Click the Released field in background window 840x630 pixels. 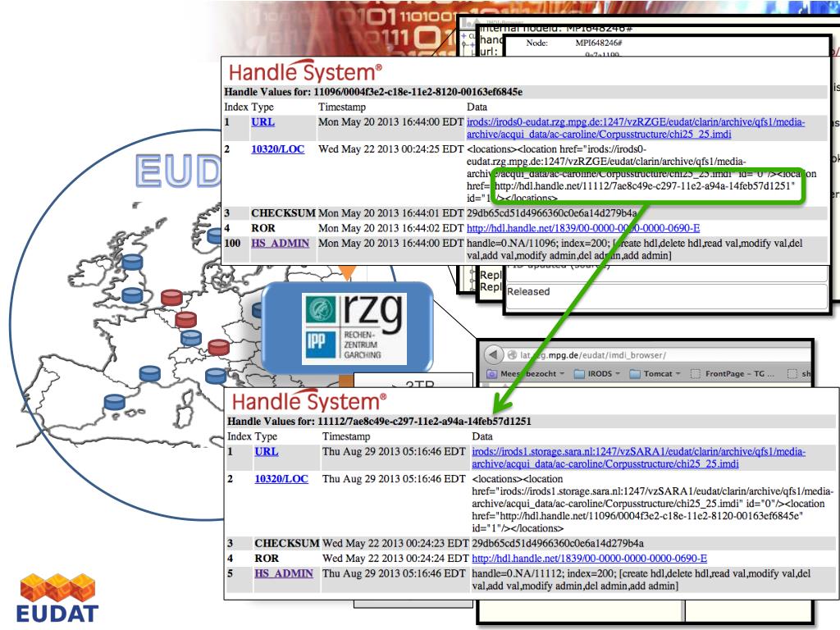(x=667, y=295)
